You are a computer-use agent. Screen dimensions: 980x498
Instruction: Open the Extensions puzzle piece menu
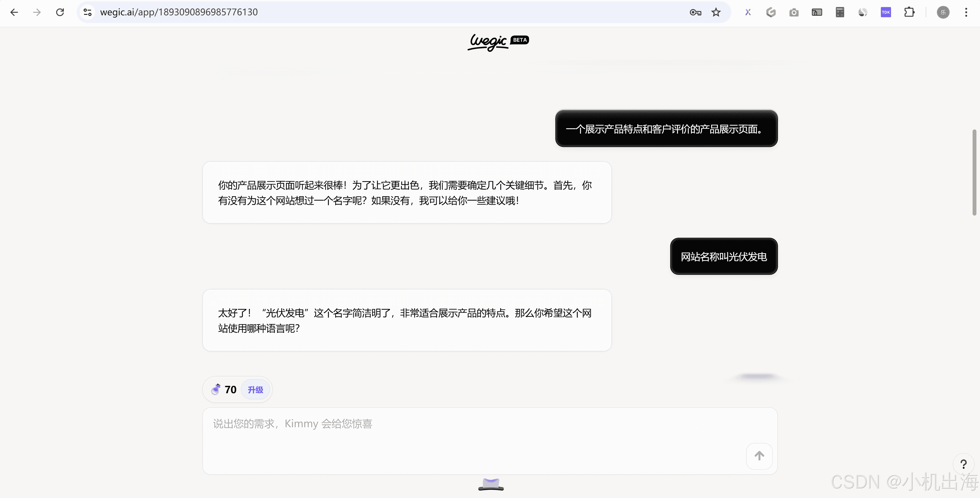909,12
